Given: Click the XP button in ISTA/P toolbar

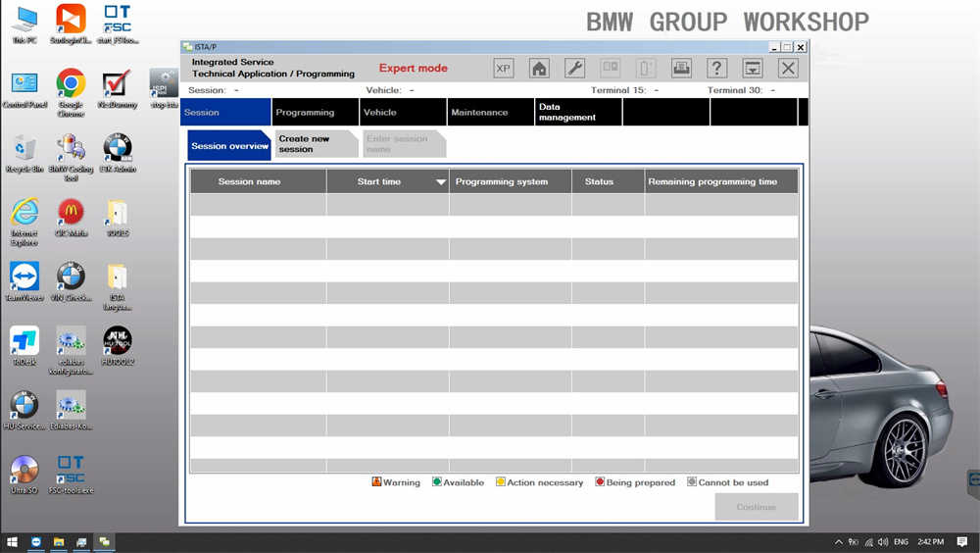Looking at the screenshot, I should point(503,69).
